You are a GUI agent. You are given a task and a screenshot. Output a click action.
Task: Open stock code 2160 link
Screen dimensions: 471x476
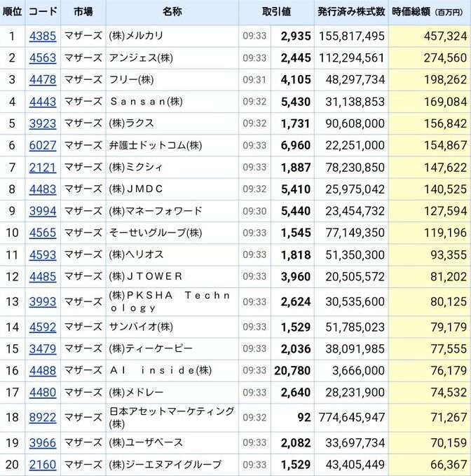tap(43, 465)
